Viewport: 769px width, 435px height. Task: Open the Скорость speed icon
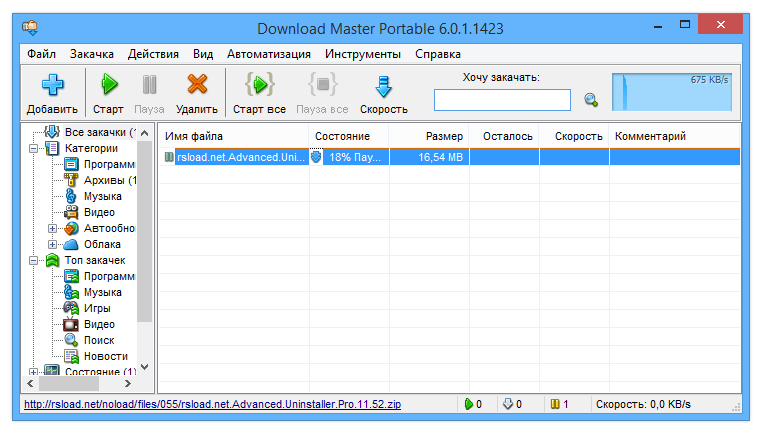pos(384,86)
